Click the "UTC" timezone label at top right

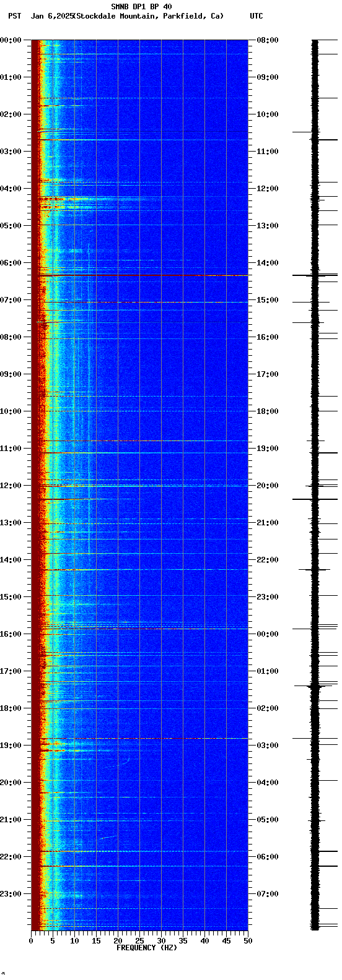pyautogui.click(x=256, y=16)
